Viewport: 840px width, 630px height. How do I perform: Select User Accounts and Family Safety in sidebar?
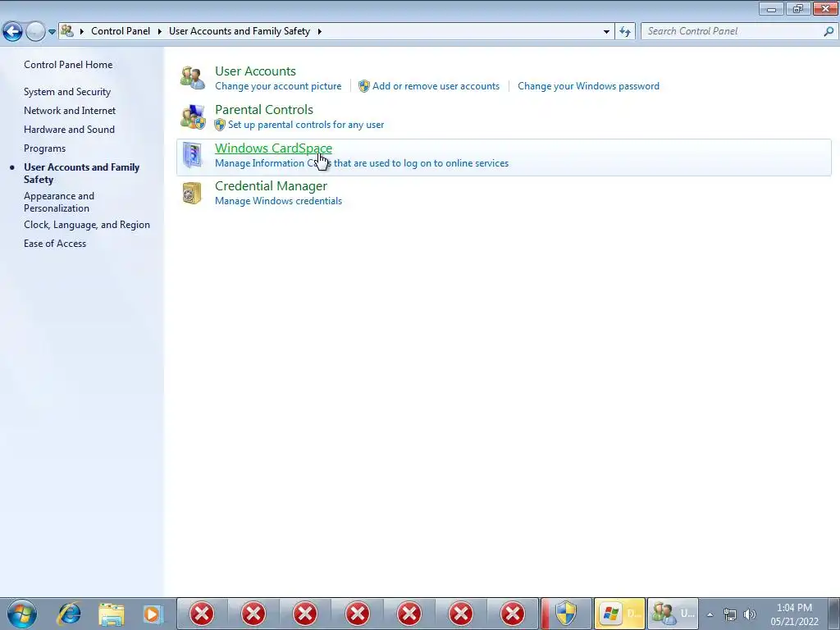click(x=81, y=173)
